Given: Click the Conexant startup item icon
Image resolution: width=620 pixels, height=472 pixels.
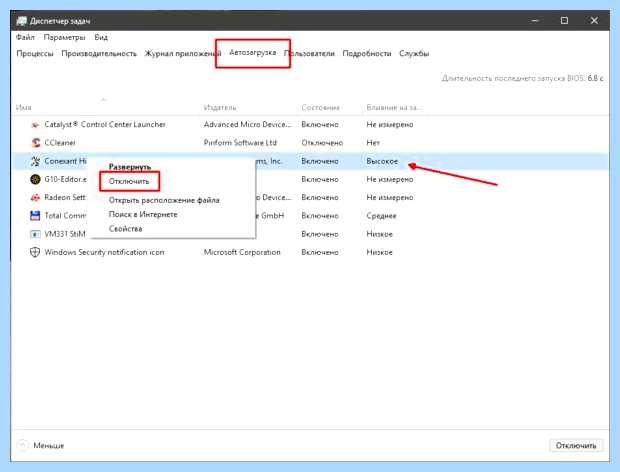Looking at the screenshot, I should pos(35,161).
